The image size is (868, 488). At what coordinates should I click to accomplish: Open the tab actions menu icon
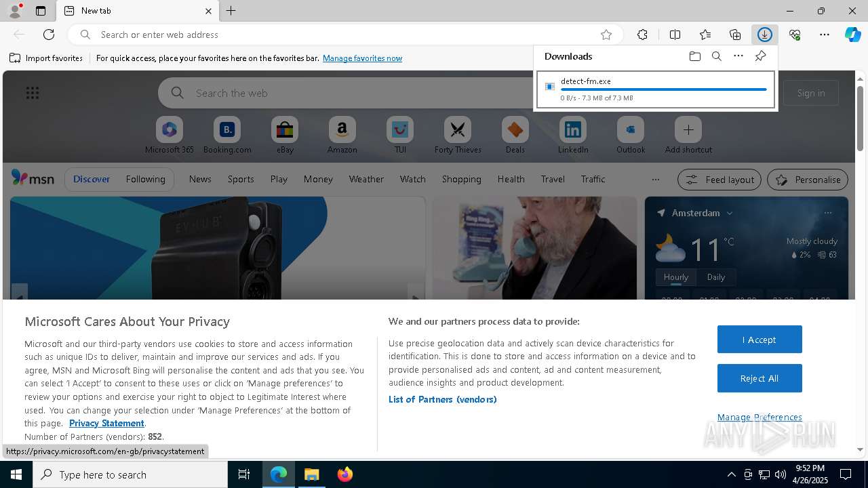[x=41, y=11]
